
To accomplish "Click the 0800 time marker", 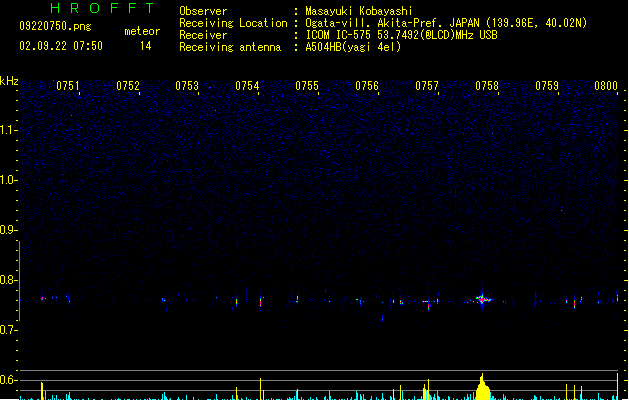I will tap(606, 86).
